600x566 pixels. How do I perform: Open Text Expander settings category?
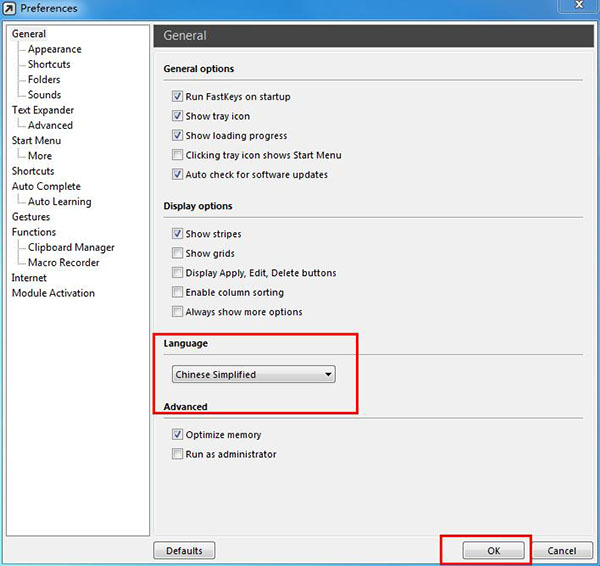(x=42, y=110)
